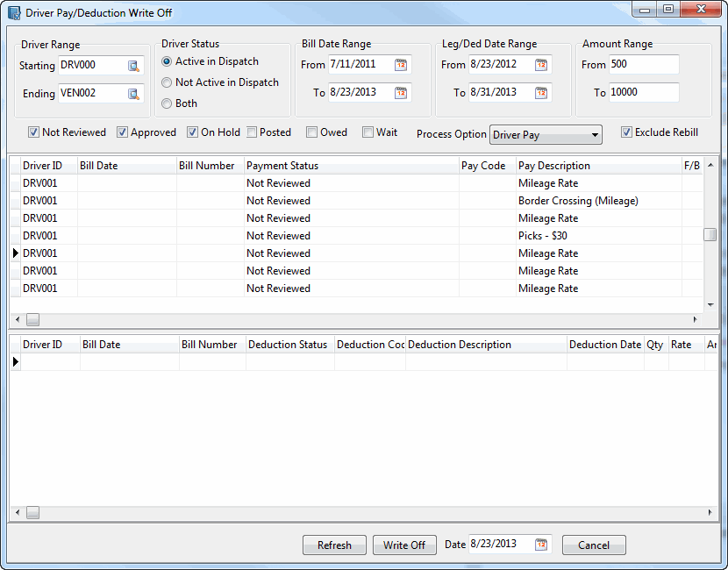Open calendar for Bill Date To
Screen dimensions: 728x570
[x=401, y=93]
